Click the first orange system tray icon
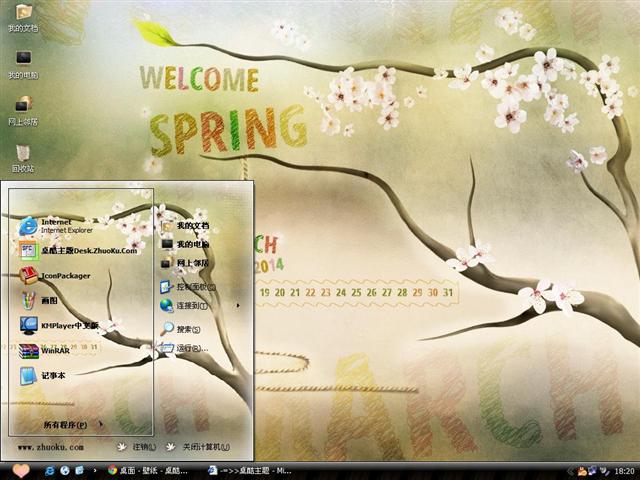Screen dimensions: 640x480 [x=582, y=471]
